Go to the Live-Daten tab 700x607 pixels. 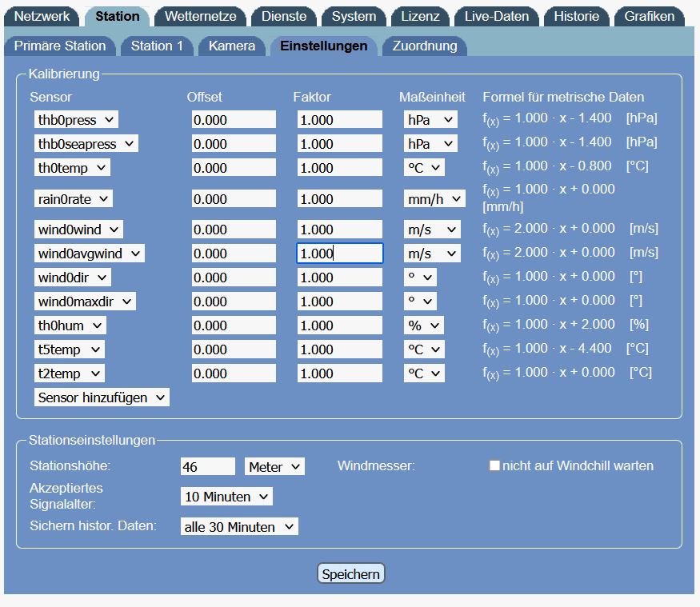coord(496,16)
